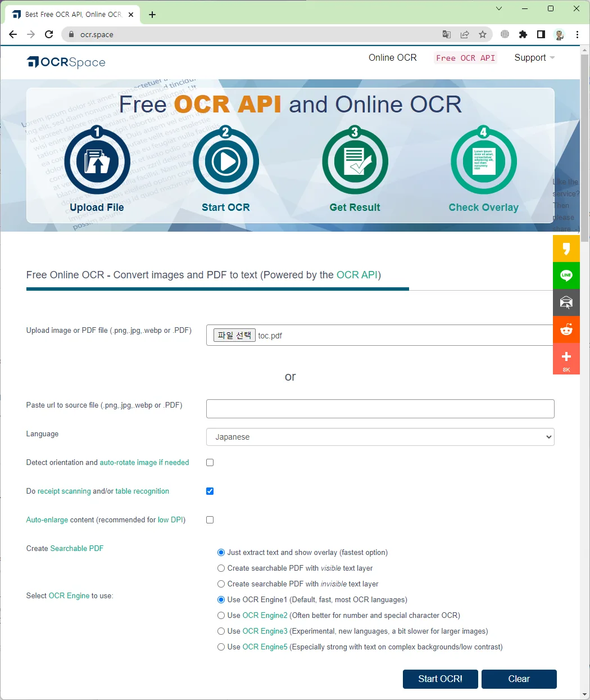Switch to the Best Free OCR API tab

click(73, 15)
